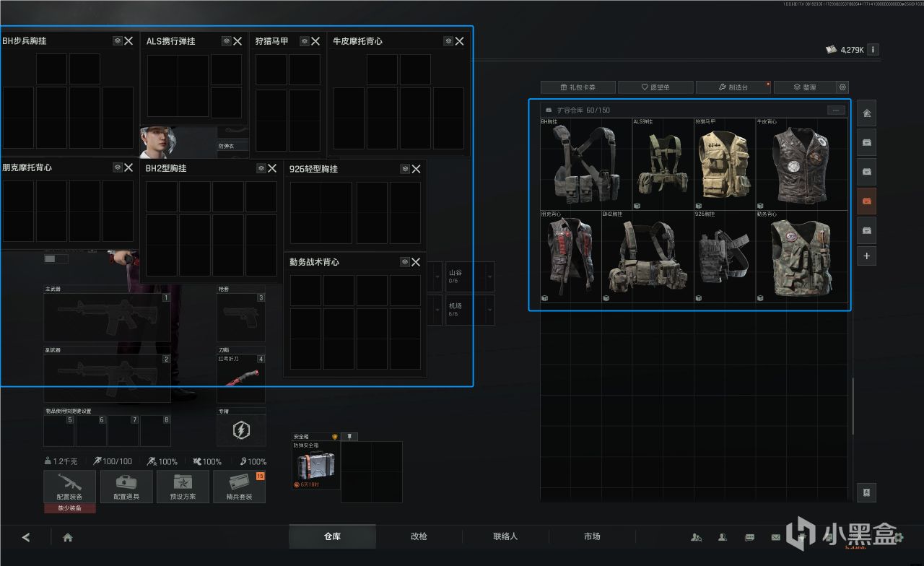The height and width of the screenshot is (566, 924).
Task: Open 精兵套装 elite kits
Action: pos(240,487)
